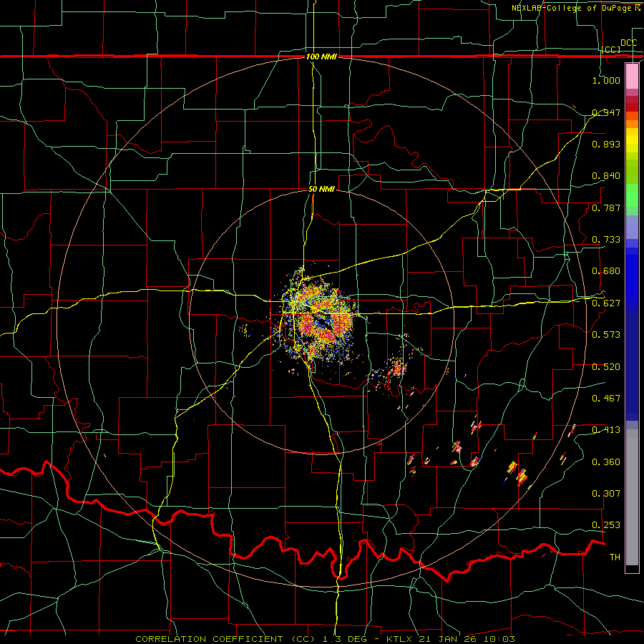Click the 0.413 legend value

(x=606, y=430)
